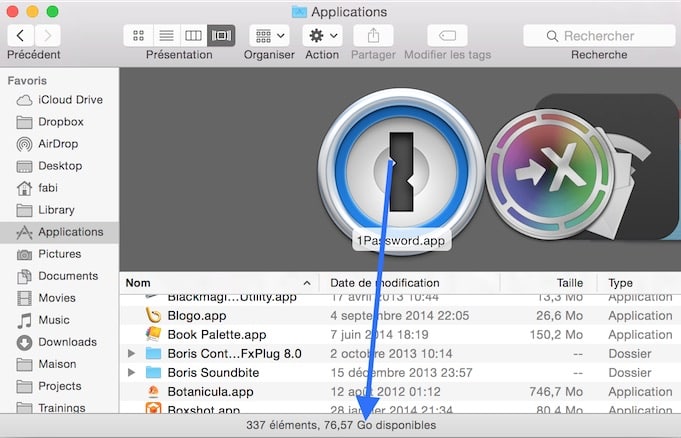Click the window title Applications folder icon
The height and width of the screenshot is (438, 681).
(299, 12)
